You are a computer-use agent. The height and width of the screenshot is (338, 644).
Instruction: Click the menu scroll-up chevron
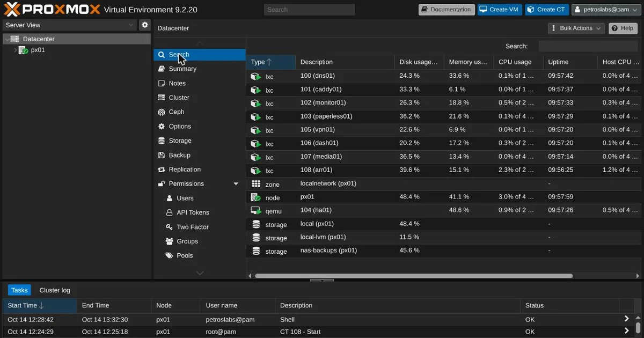[200, 43]
